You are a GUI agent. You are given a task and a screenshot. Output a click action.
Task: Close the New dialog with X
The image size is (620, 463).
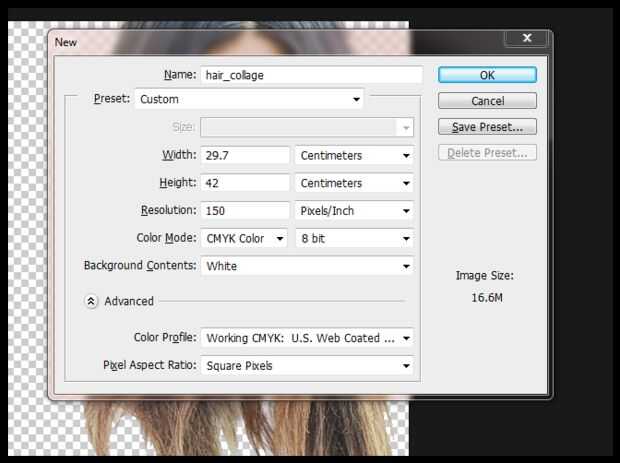tap(526, 38)
